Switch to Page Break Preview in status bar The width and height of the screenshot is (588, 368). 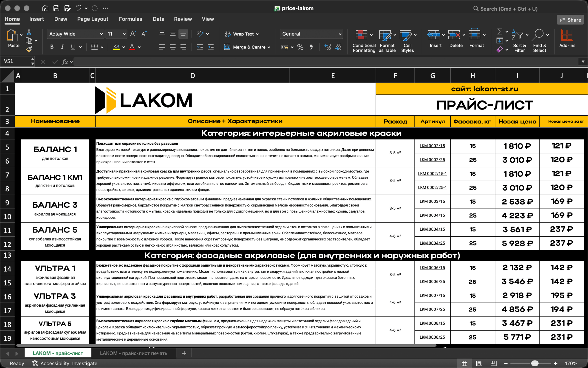[x=493, y=363]
